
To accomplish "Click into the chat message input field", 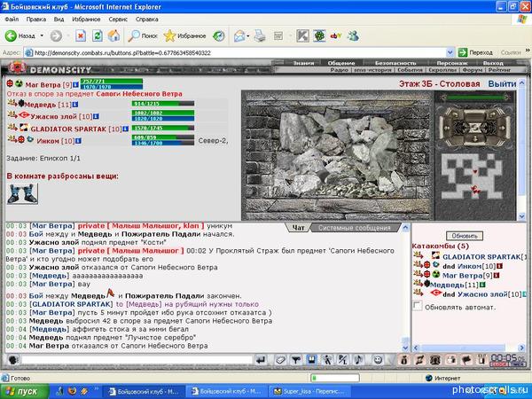I will click(137, 360).
